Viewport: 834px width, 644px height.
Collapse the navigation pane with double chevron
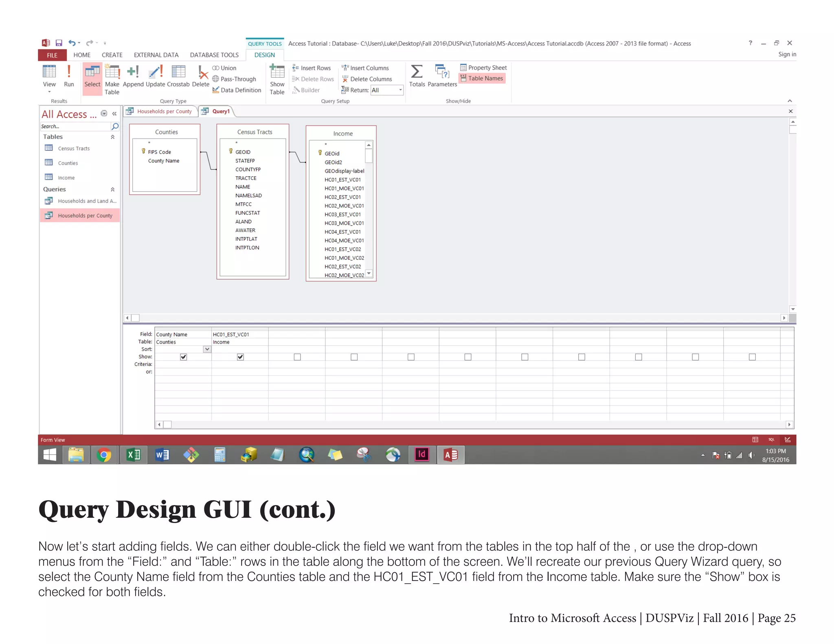click(115, 114)
